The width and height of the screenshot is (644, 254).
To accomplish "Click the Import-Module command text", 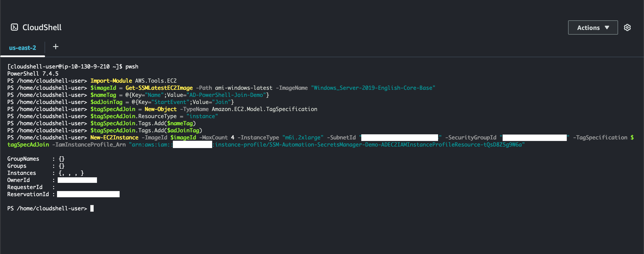I will [x=111, y=81].
